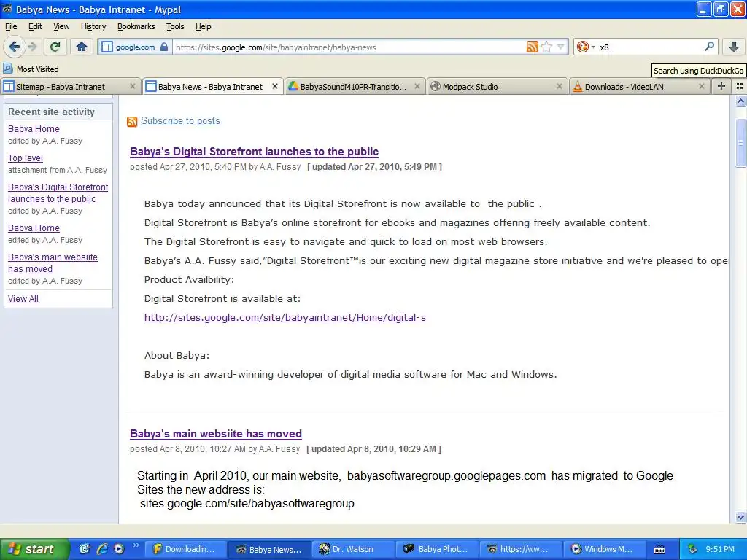Click the search magnifier icon
This screenshot has height=560, width=747.
[709, 47]
